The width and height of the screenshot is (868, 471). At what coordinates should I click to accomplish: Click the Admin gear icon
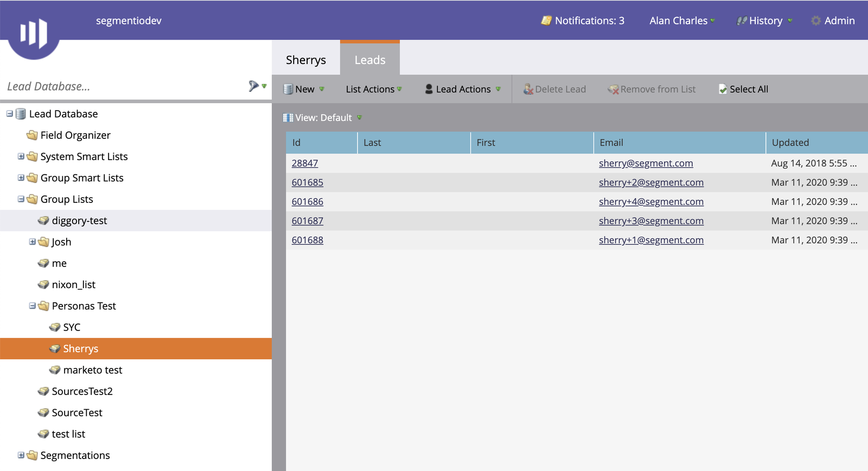pyautogui.click(x=815, y=21)
